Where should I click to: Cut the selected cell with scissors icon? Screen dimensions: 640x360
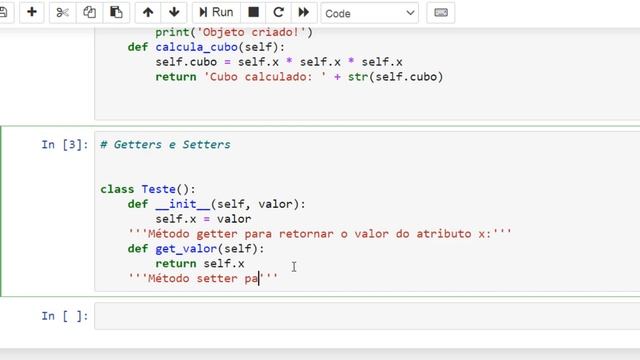[x=62, y=13]
